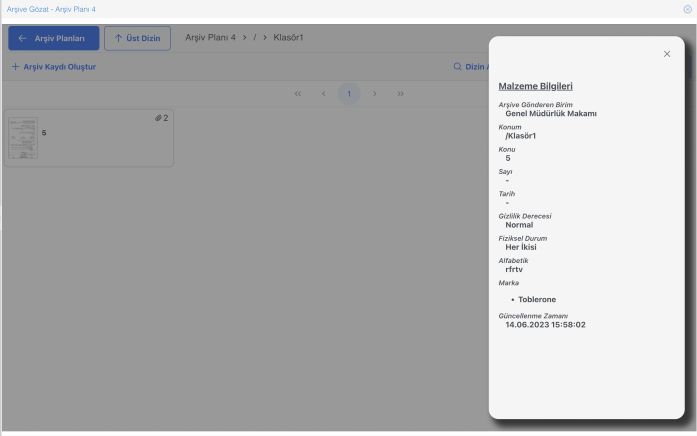The height and width of the screenshot is (436, 697).
Task: Close the Arşive Gözat window
Action: coord(687,8)
